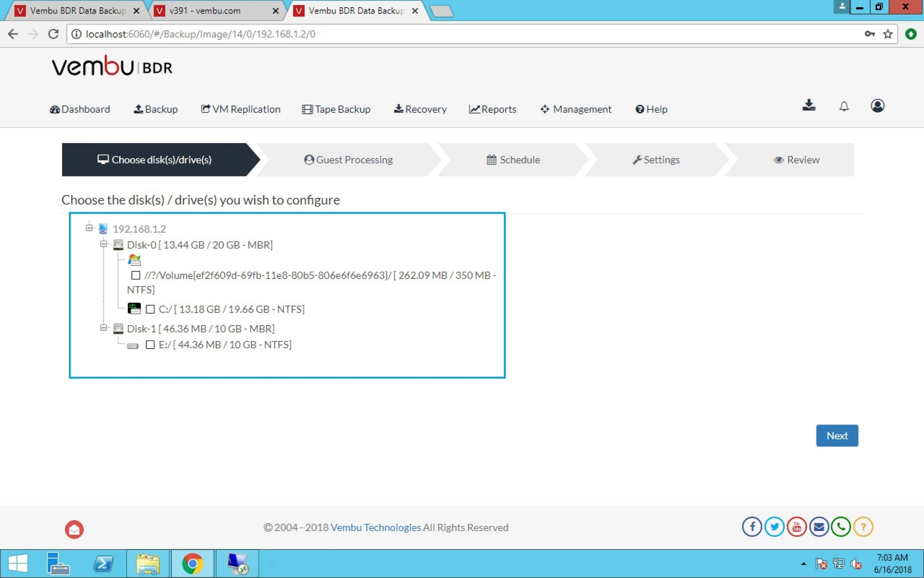Select the system reserved Volume checkbox

coord(136,275)
